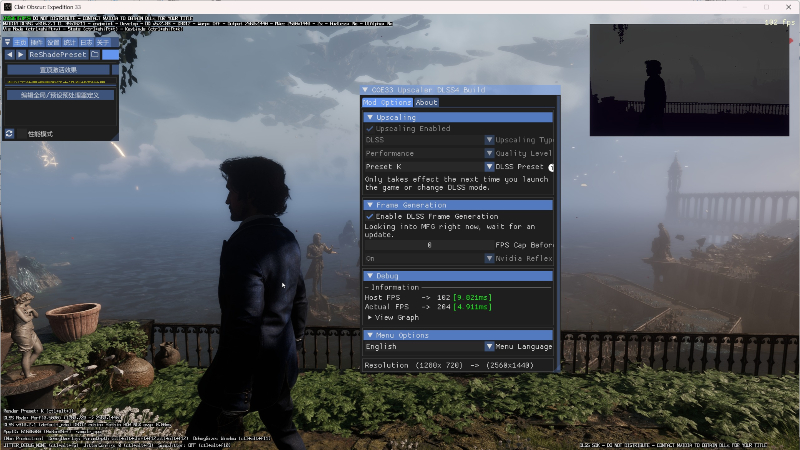Open the preset folder browse icon
This screenshot has width=800, height=450.
[x=95, y=55]
